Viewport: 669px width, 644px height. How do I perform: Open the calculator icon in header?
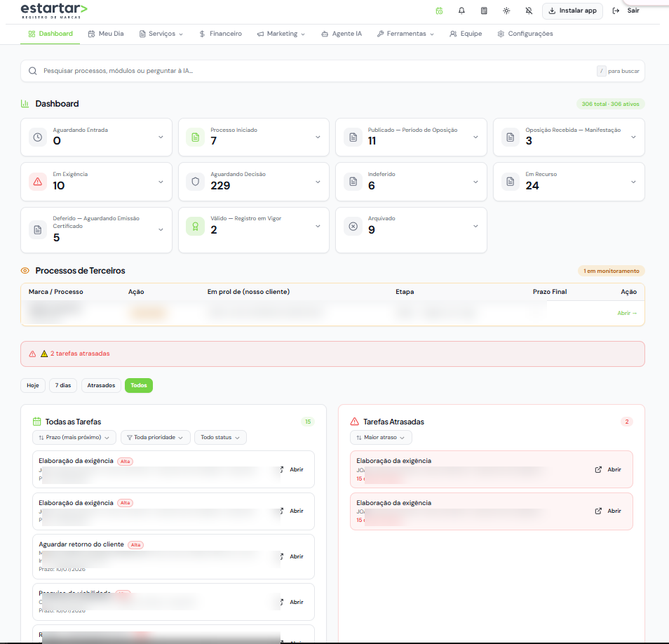click(484, 11)
